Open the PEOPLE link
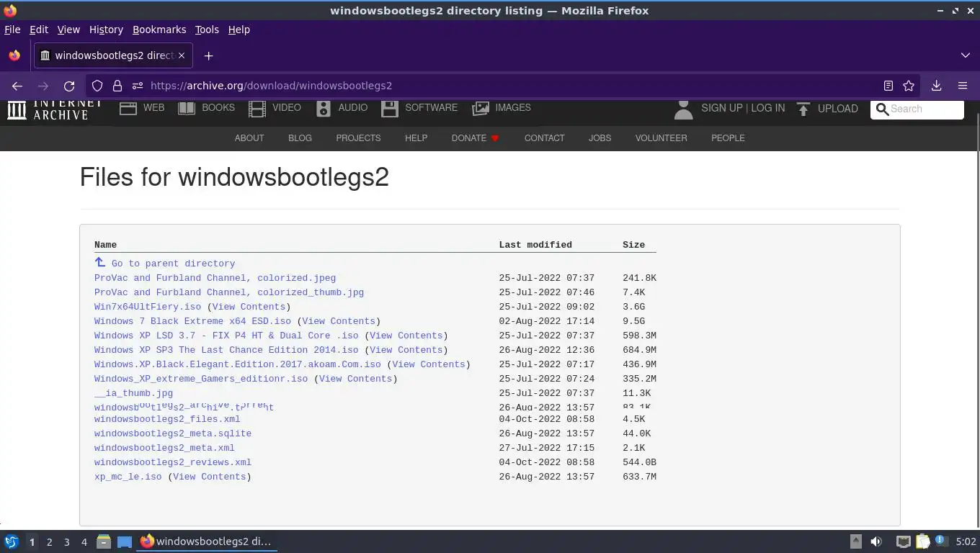Image resolution: width=980 pixels, height=553 pixels. point(728,138)
